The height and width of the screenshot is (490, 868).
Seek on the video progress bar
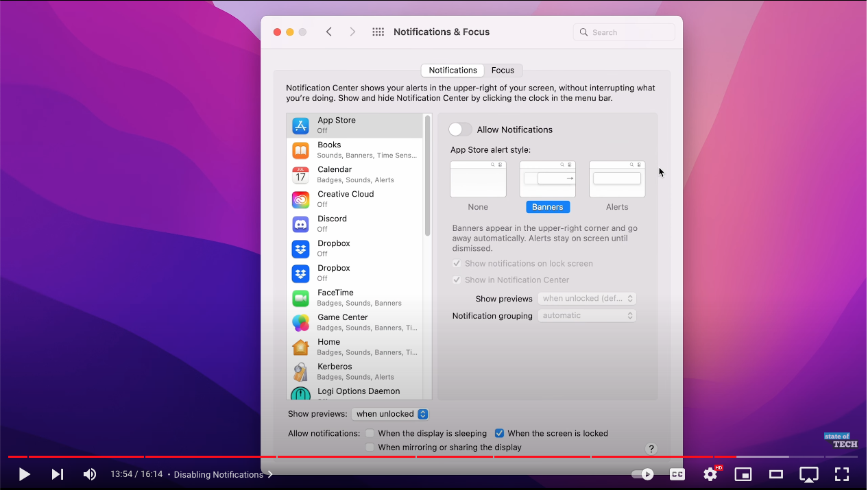click(x=433, y=456)
